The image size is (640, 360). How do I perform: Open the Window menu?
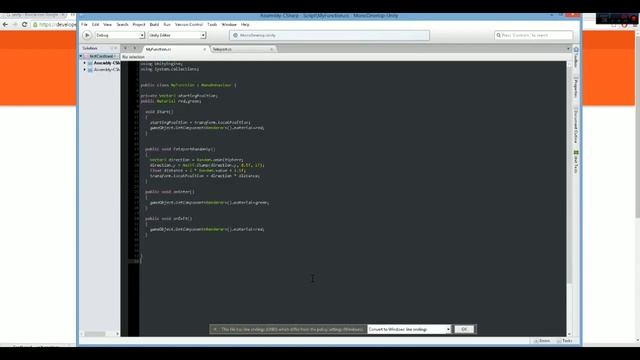pyautogui.click(x=229, y=24)
